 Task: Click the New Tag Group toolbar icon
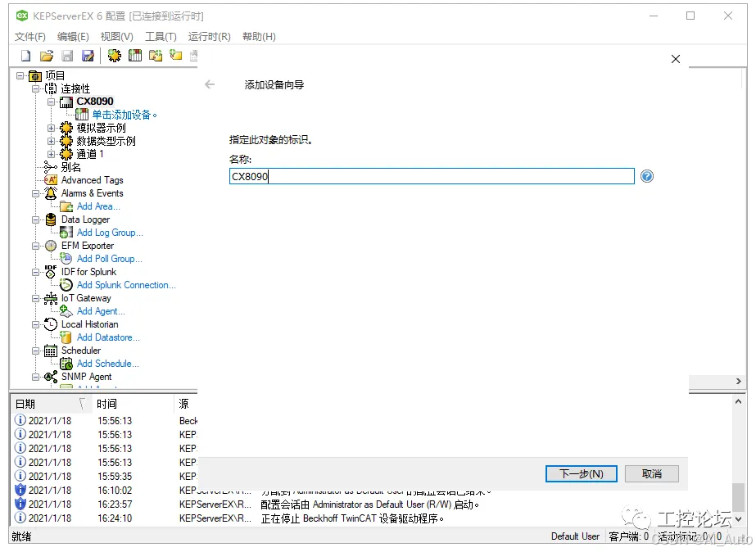156,56
